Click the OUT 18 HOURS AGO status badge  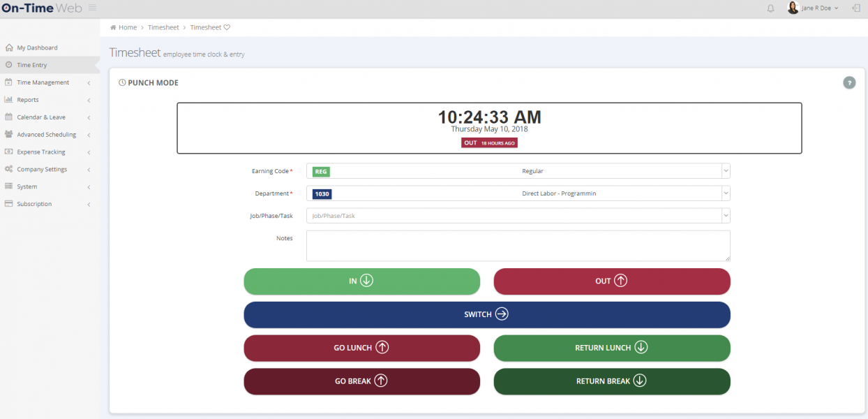pos(489,142)
